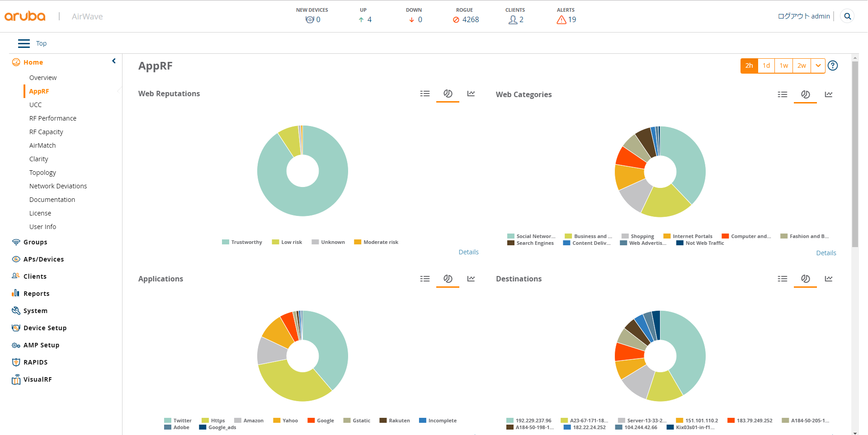868x435 pixels.
Task: Select the 2w time range
Action: pyautogui.click(x=802, y=65)
